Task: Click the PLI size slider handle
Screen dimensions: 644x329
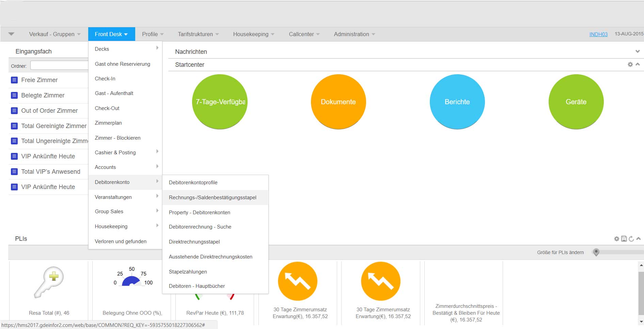Action: (596, 252)
